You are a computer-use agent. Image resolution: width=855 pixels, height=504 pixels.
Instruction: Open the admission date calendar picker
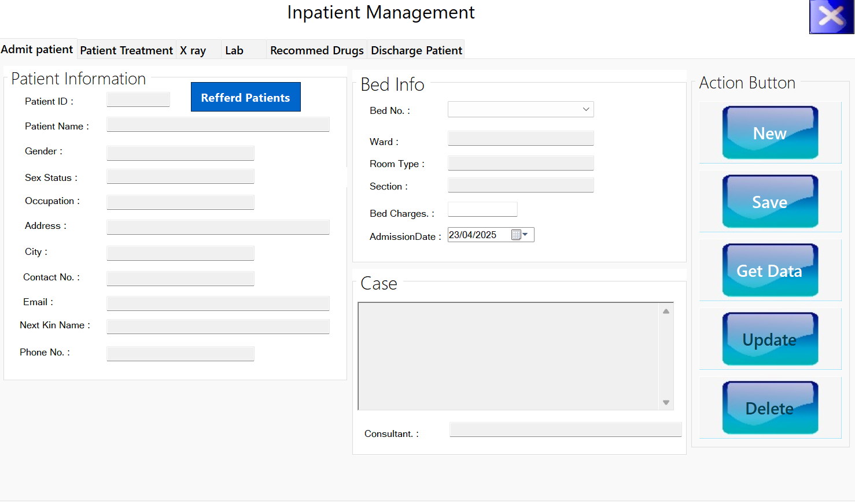pos(519,235)
